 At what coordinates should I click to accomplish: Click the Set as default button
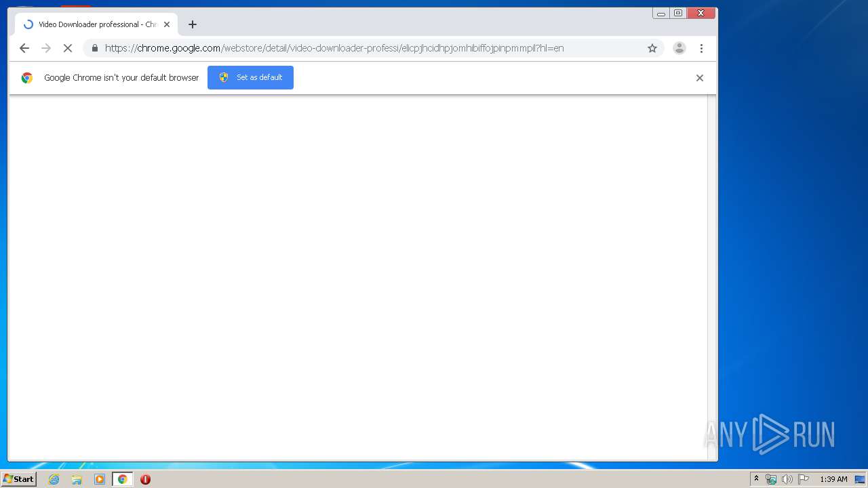tap(250, 77)
